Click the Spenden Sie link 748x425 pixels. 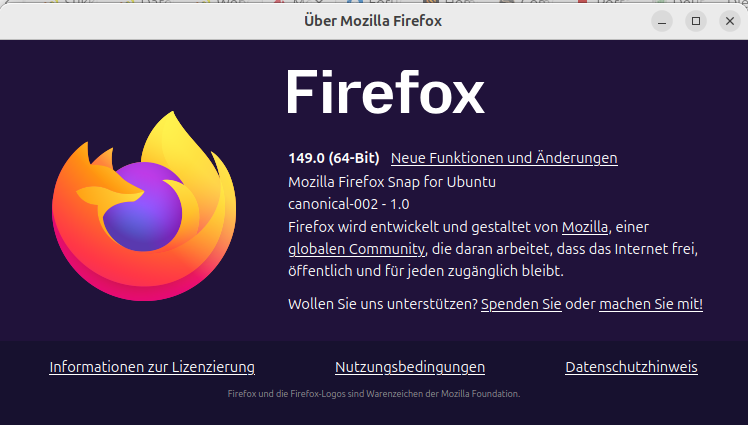[521, 303]
